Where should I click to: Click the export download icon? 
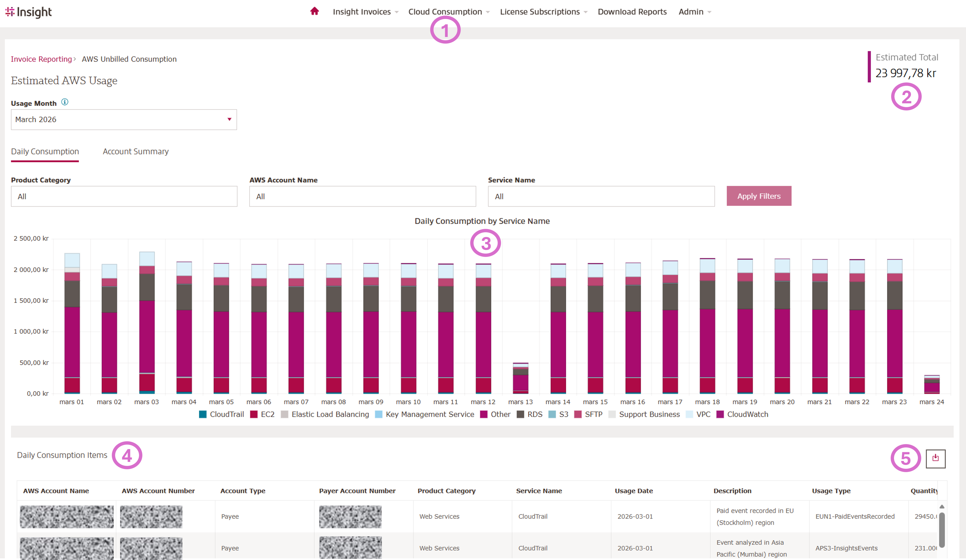tap(935, 458)
